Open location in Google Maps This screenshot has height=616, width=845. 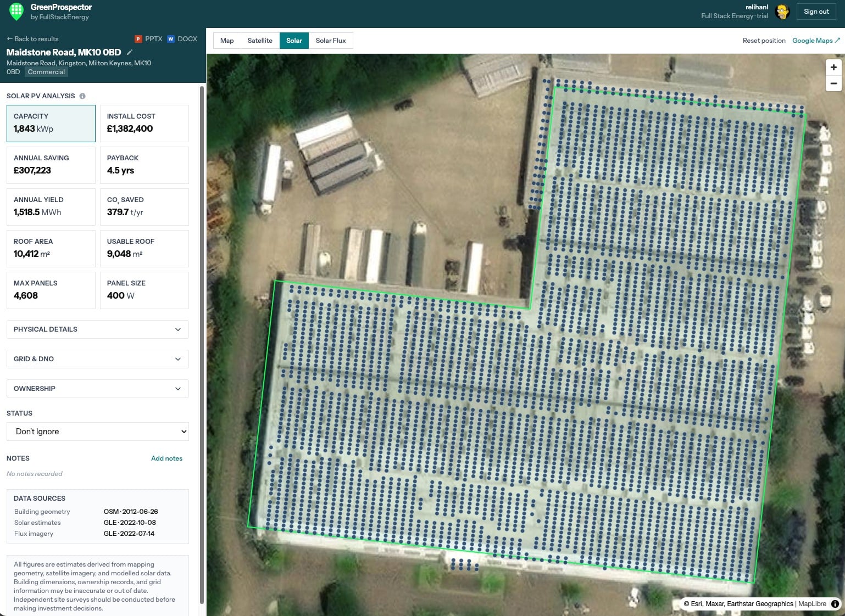tap(816, 41)
